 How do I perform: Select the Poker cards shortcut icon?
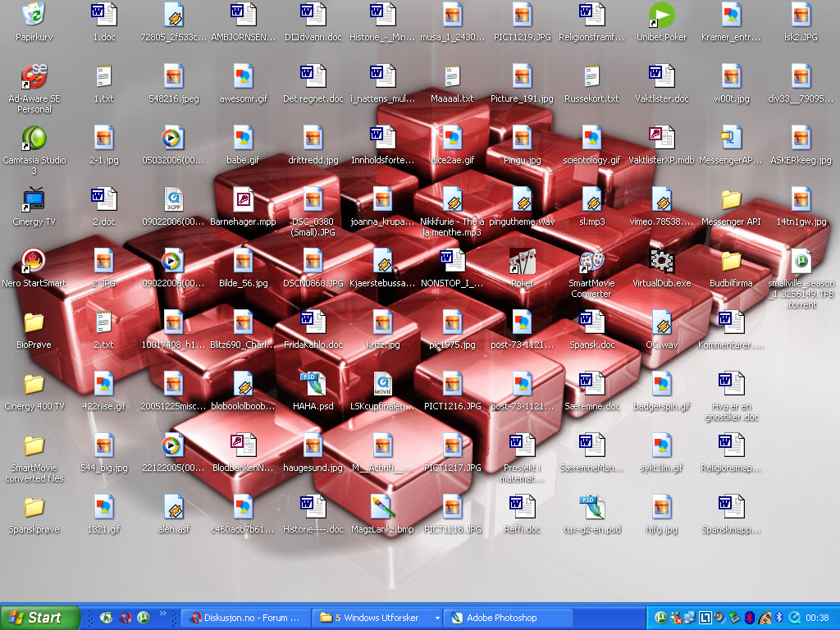coord(522,261)
